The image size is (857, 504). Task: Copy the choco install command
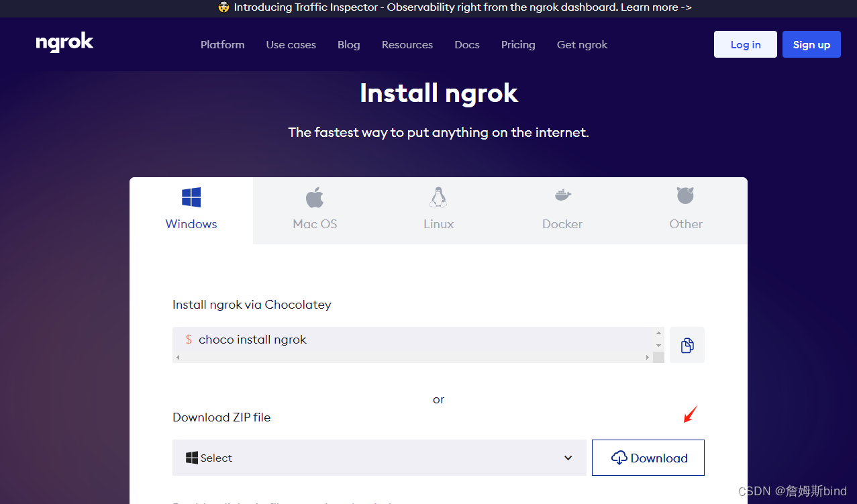point(687,345)
